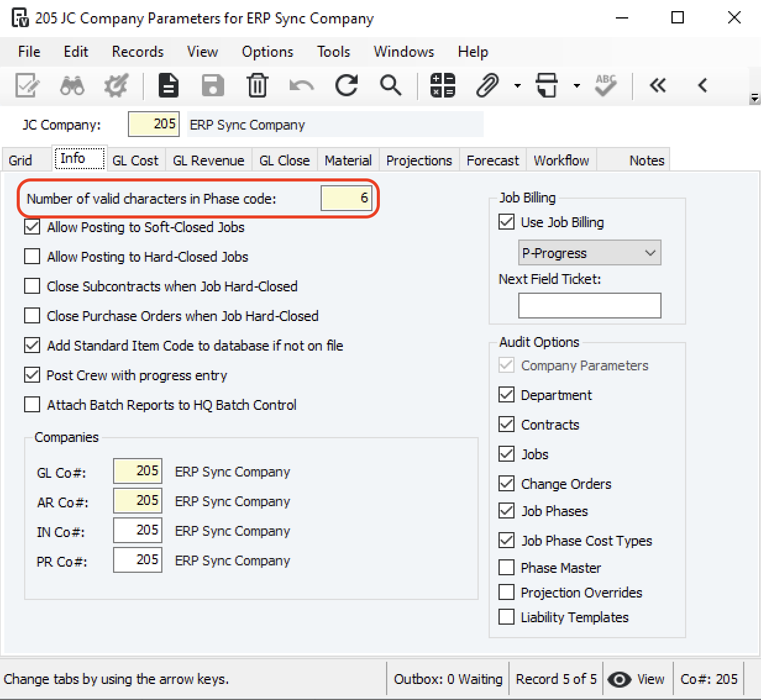The image size is (761, 700).
Task: Click the magnifying glass search icon
Action: pos(390,86)
